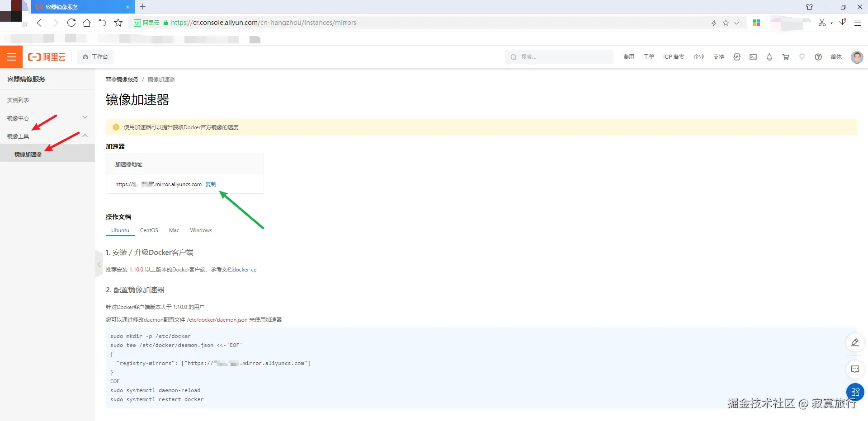Open the browser main menu icon
The image size is (868, 421).
857,23
